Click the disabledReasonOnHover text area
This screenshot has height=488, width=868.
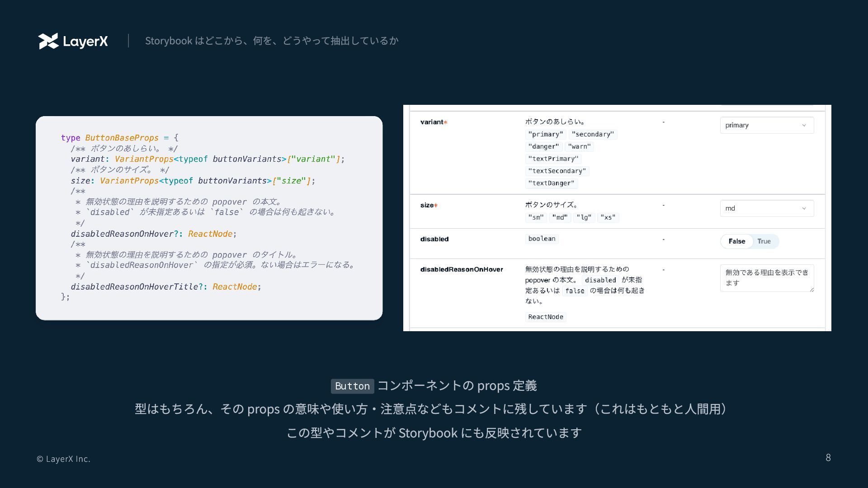tap(766, 277)
